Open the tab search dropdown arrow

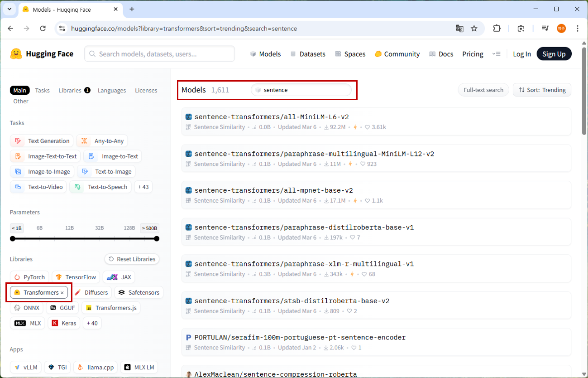[9, 9]
